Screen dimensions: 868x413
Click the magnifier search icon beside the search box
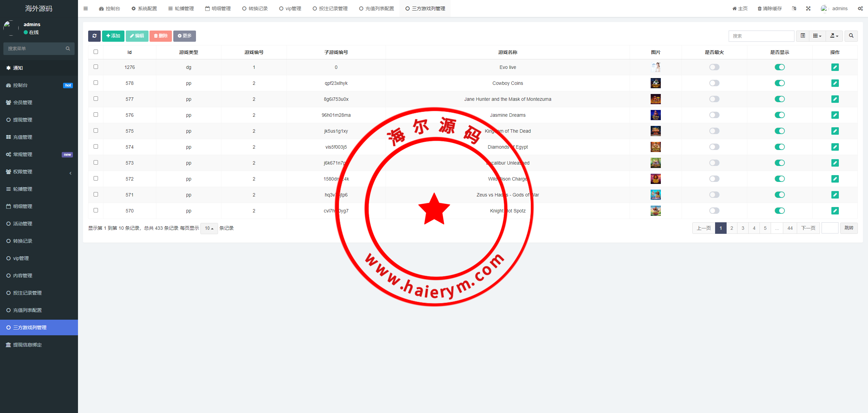[851, 36]
